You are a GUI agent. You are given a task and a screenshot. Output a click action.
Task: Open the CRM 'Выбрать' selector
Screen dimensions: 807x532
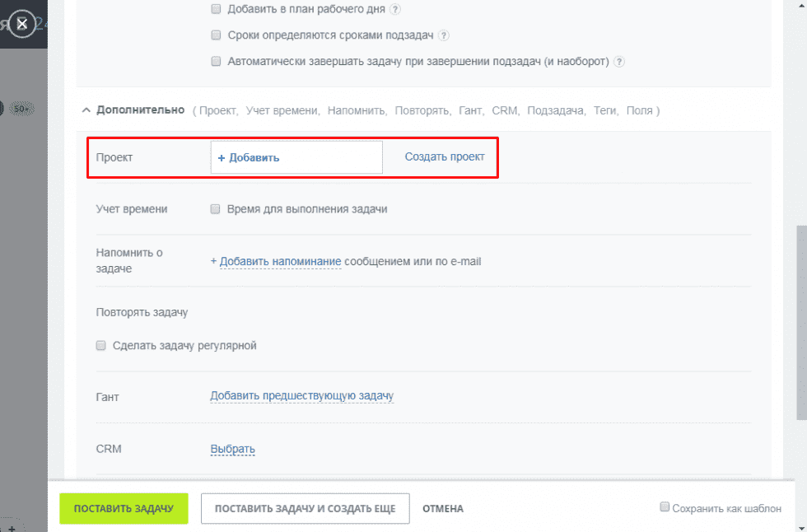tap(232, 450)
